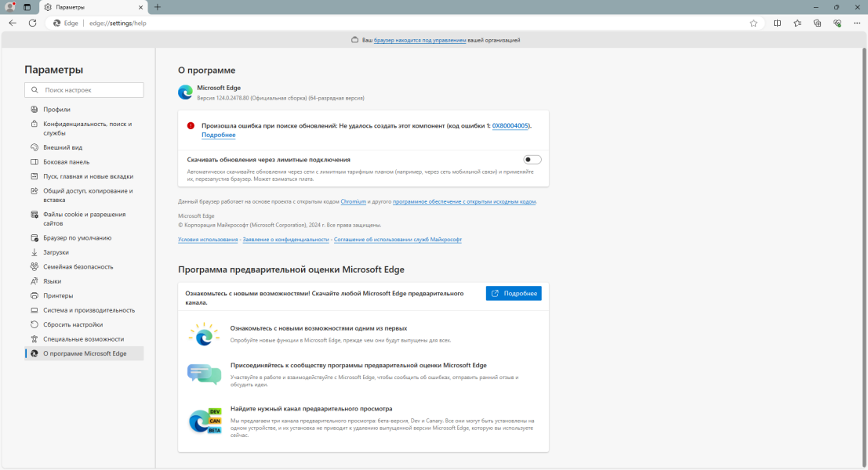This screenshot has width=868, height=470.
Task: Click the red update error icon
Action: coord(191,125)
